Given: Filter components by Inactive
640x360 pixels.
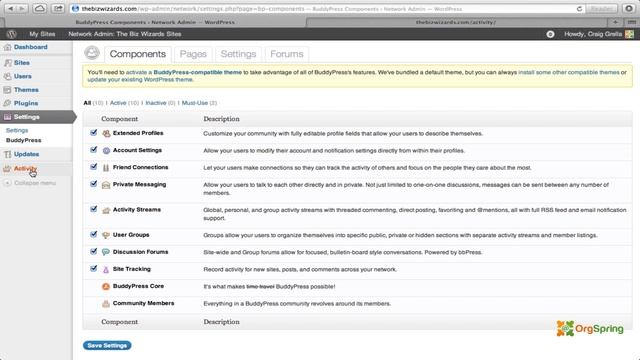Looking at the screenshot, I should (156, 103).
